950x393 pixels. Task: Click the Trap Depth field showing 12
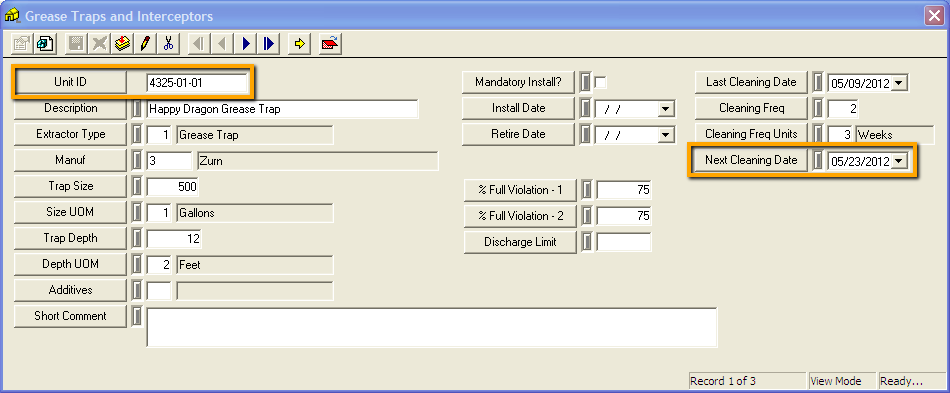coord(174,239)
